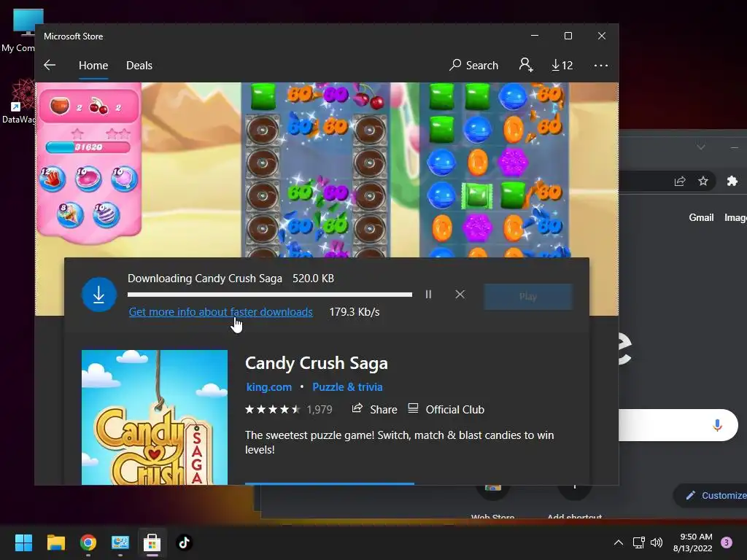Click the Google search box in Chrome
The height and width of the screenshot is (560, 747).
(678, 425)
